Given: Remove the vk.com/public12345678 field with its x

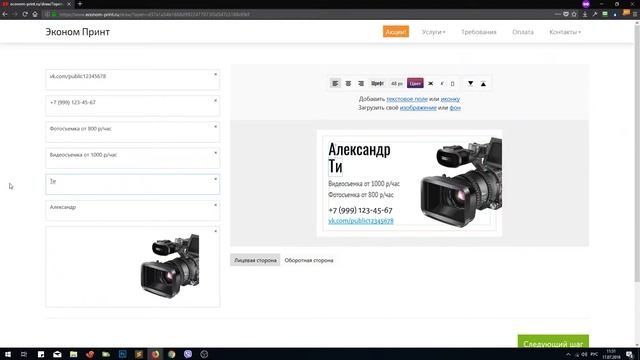Looking at the screenshot, I should coord(216,74).
